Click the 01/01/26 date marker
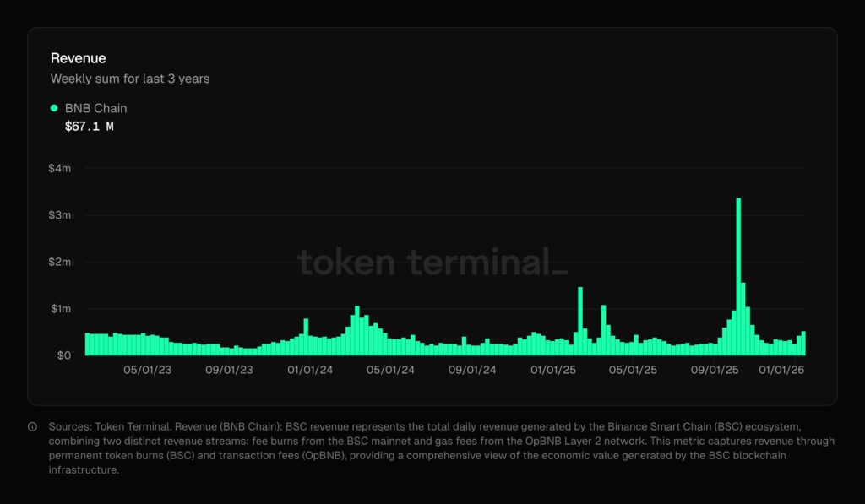This screenshot has width=865, height=504. [x=783, y=370]
